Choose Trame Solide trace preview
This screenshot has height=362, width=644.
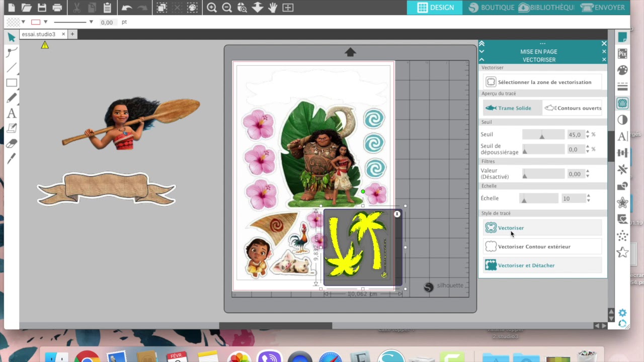click(x=512, y=108)
